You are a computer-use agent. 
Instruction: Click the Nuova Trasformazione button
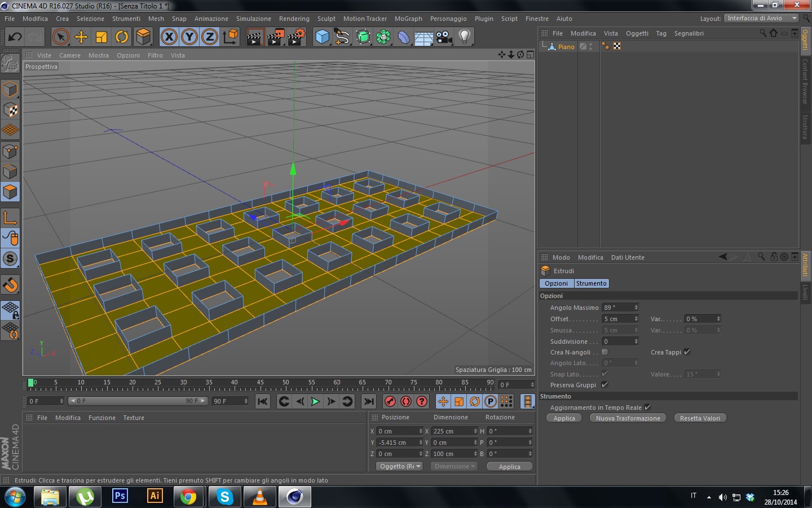pos(628,418)
